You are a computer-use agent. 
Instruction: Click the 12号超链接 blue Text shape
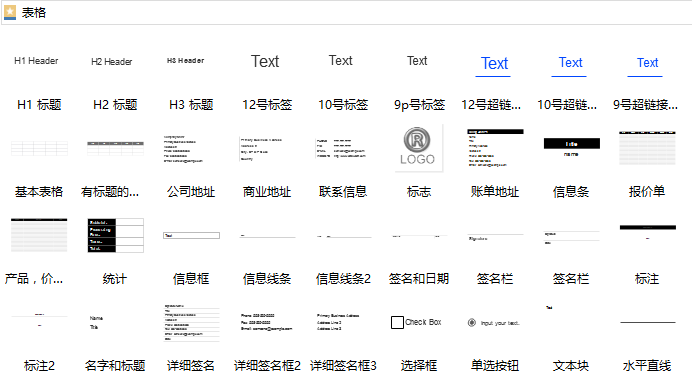(494, 65)
